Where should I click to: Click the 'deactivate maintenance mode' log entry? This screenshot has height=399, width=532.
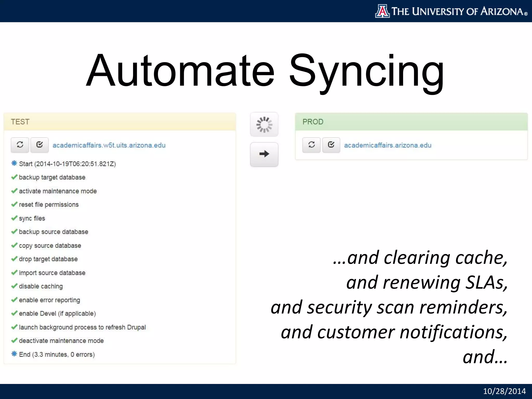(57, 341)
